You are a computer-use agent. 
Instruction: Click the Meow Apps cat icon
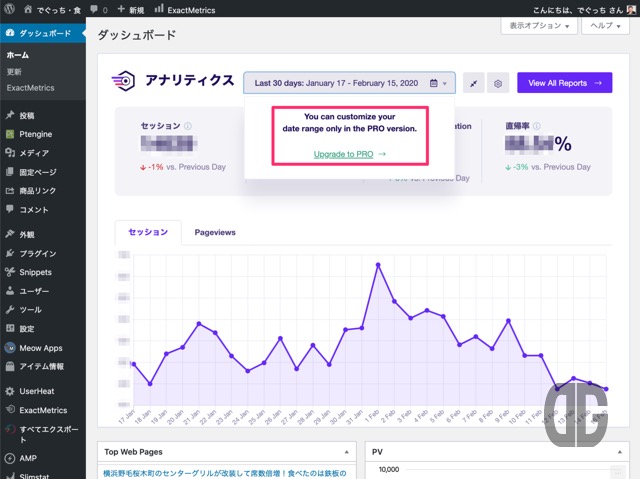click(10, 348)
